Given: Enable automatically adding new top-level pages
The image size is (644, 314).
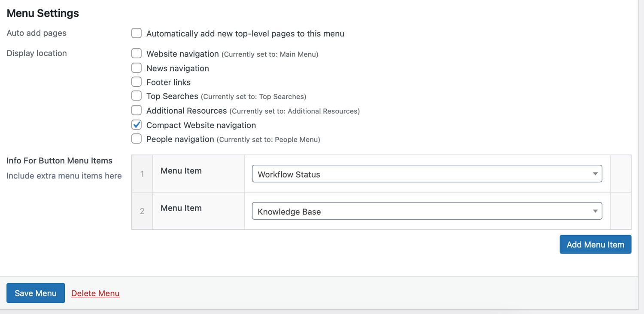Looking at the screenshot, I should 137,33.
